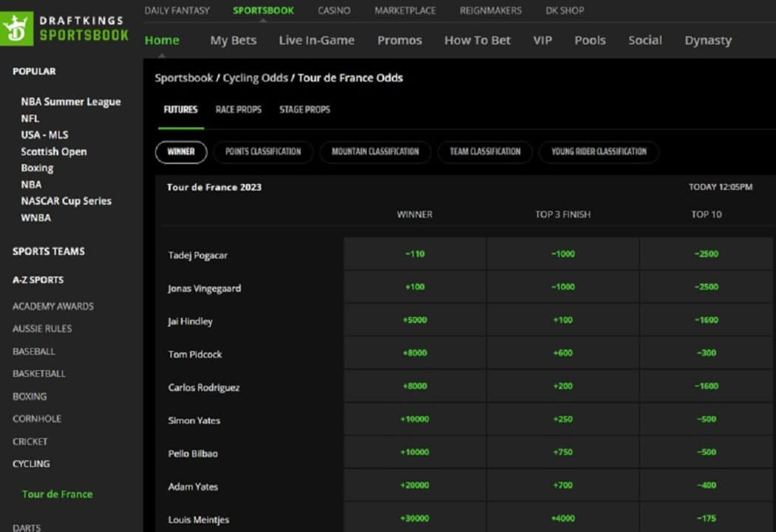Open the VIP page
Viewport: 776px width, 532px height.
(x=542, y=40)
